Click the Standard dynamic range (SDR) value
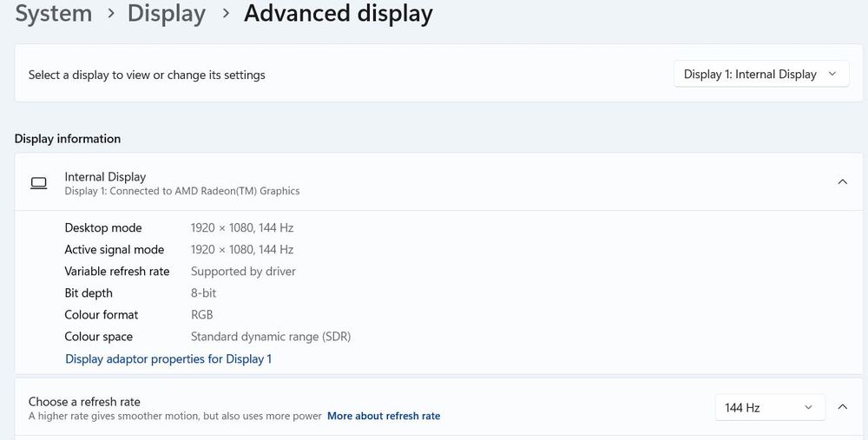The width and height of the screenshot is (868, 440). 271,336
